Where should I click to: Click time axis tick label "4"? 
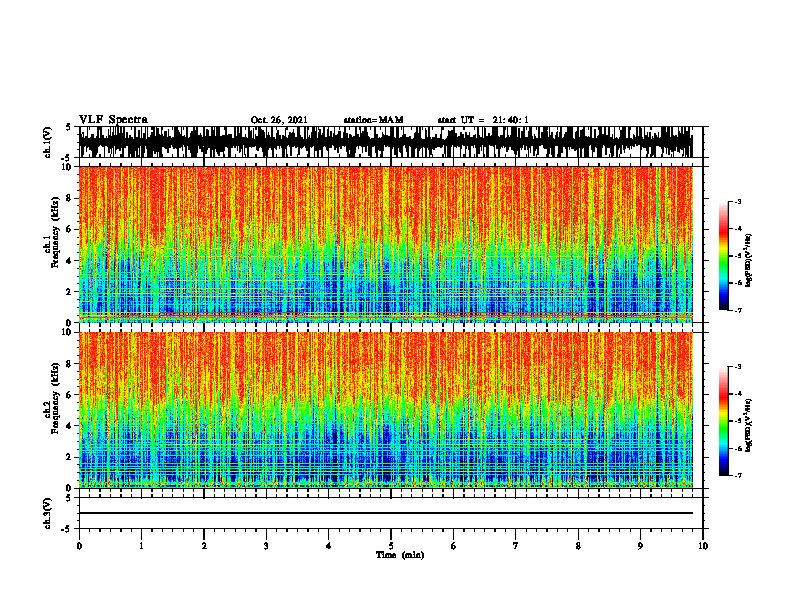pos(329,546)
